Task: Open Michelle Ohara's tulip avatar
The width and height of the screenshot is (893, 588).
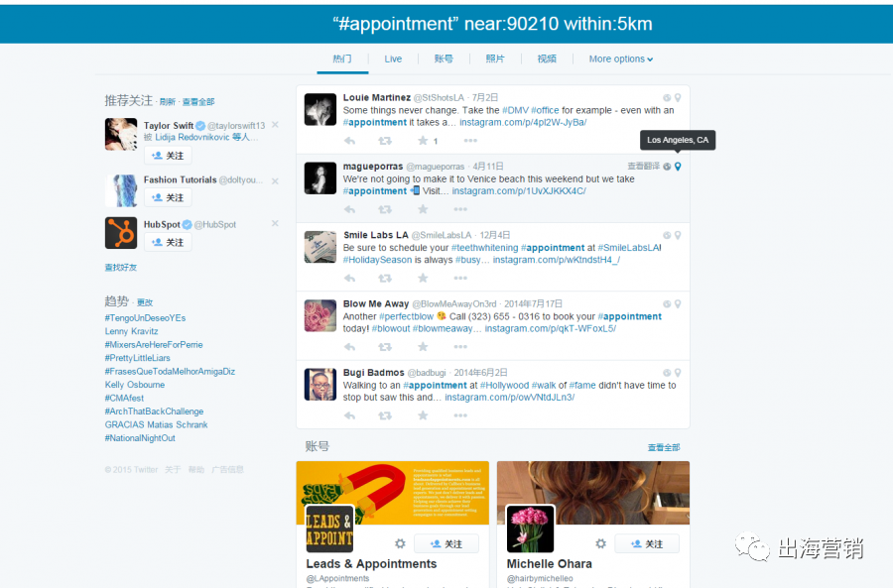Action: point(530,529)
